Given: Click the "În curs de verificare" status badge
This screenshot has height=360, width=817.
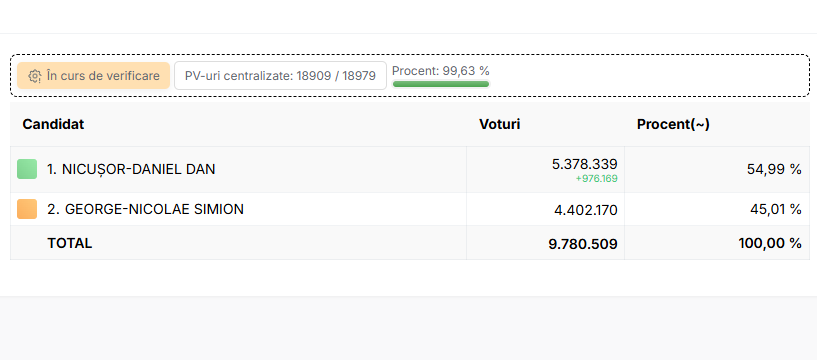Looking at the screenshot, I should (94, 76).
